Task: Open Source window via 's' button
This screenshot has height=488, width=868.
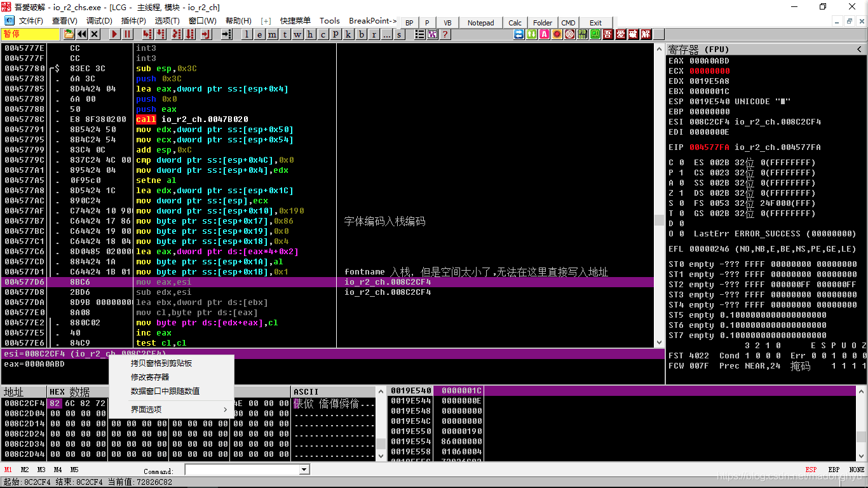Action: (x=399, y=34)
